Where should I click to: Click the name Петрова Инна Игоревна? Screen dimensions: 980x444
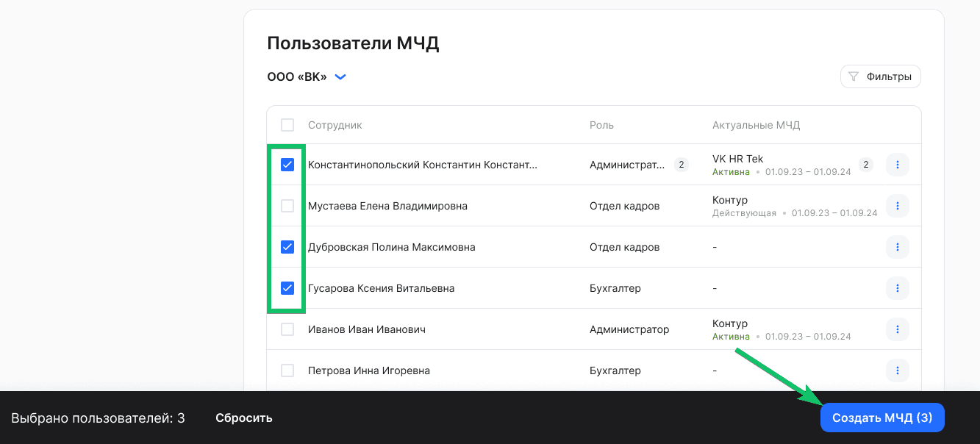(369, 370)
